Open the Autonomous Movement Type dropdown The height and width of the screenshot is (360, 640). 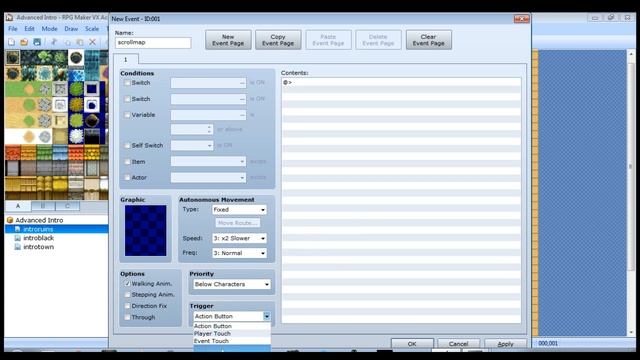(x=239, y=210)
